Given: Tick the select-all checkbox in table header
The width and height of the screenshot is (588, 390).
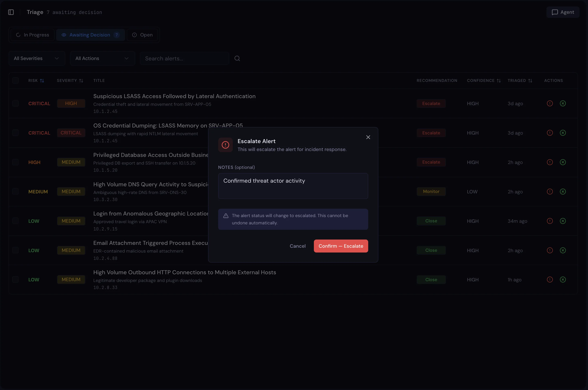Looking at the screenshot, I should [15, 81].
